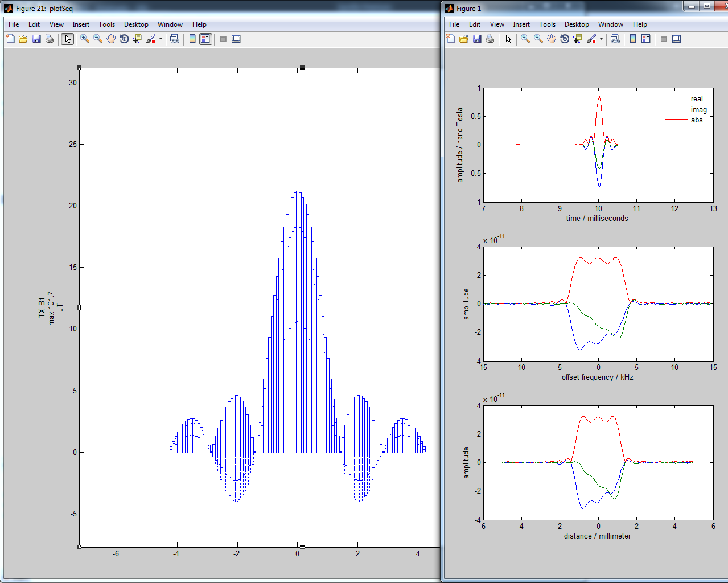Expand brush color dropdown arrow in Figure 21
Image resolution: width=728 pixels, height=583 pixels.
click(x=161, y=39)
